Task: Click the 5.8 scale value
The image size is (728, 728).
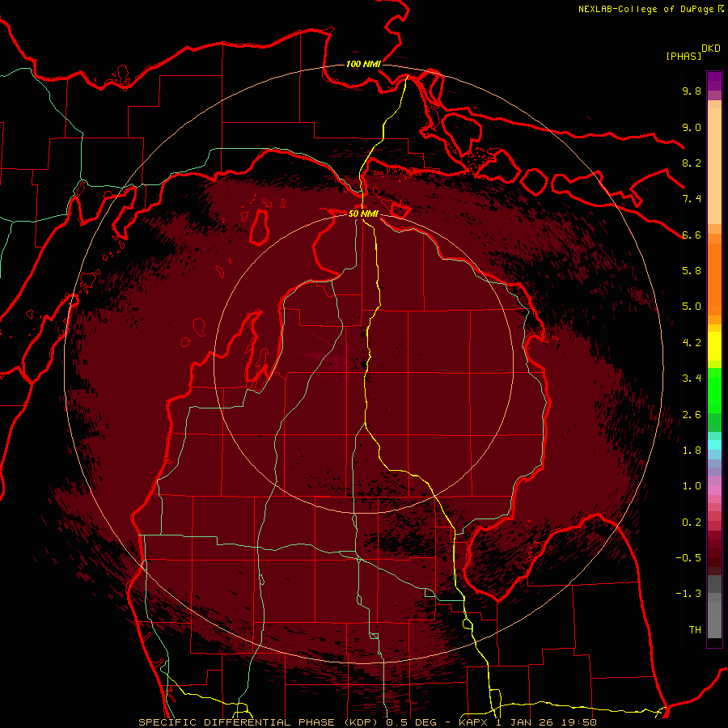Action: (x=692, y=271)
